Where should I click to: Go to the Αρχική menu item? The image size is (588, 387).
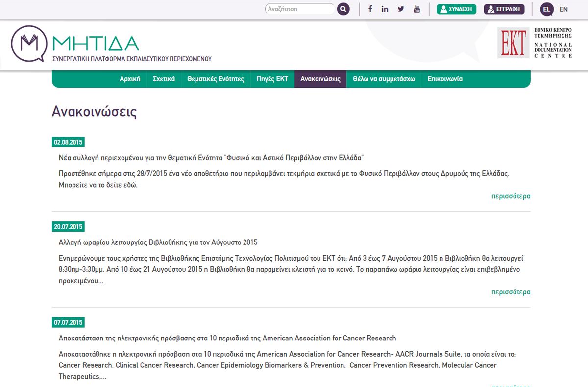click(130, 79)
